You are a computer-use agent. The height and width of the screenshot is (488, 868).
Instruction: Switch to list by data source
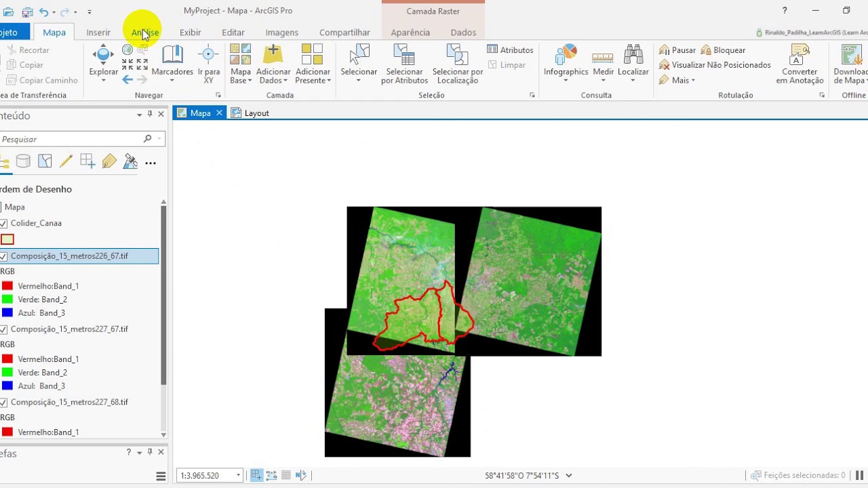(x=23, y=161)
